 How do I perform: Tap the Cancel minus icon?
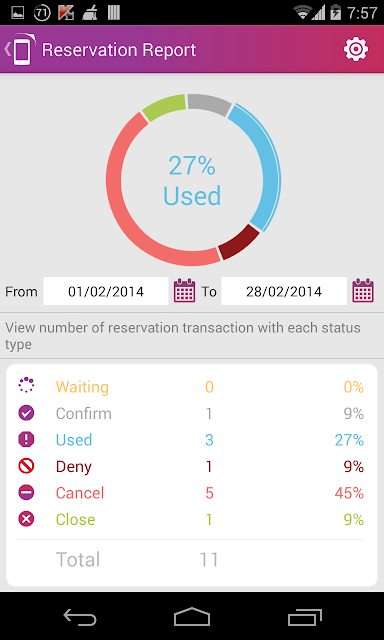pos(26,493)
